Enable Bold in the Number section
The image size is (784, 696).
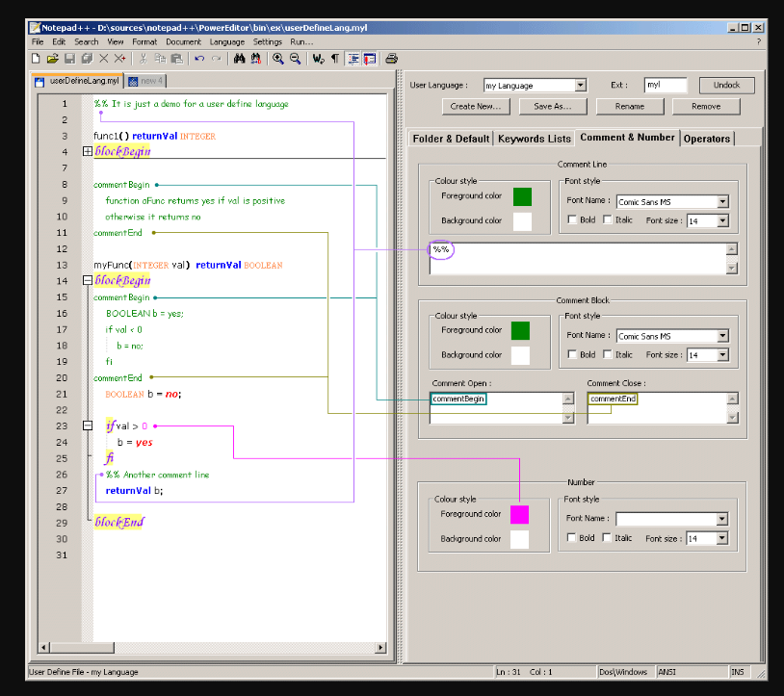click(x=572, y=537)
